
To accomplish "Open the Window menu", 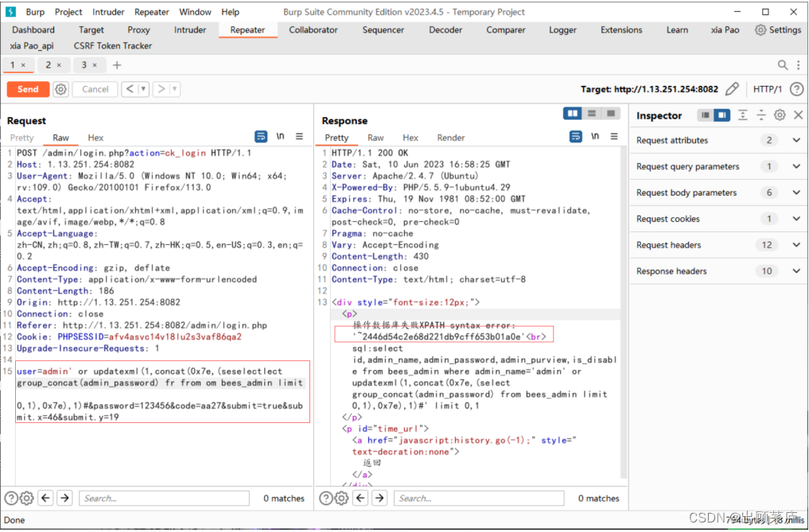I will (195, 12).
